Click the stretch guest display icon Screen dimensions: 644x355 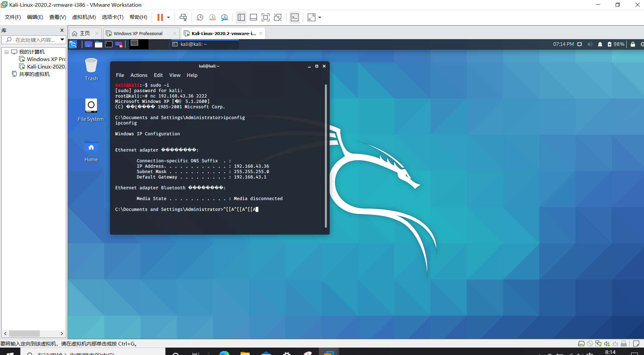click(311, 18)
